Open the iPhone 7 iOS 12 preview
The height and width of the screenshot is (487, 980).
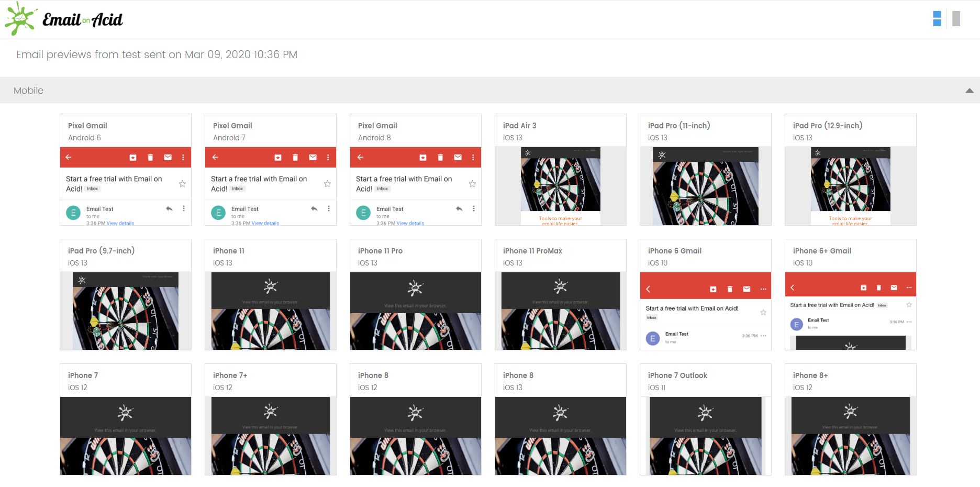pyautogui.click(x=126, y=419)
